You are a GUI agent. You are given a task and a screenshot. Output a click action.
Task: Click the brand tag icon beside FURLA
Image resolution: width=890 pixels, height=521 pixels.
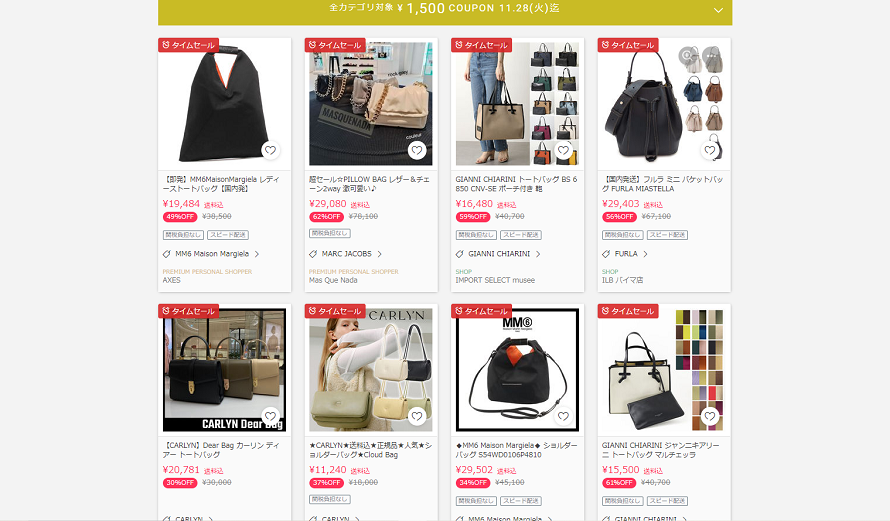click(606, 254)
